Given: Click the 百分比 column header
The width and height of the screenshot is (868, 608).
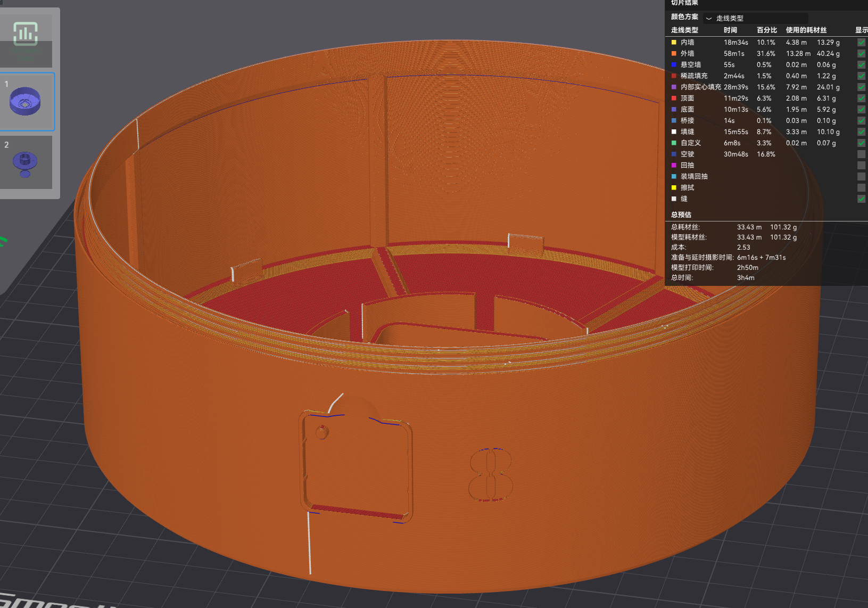Looking at the screenshot, I should click(x=767, y=30).
